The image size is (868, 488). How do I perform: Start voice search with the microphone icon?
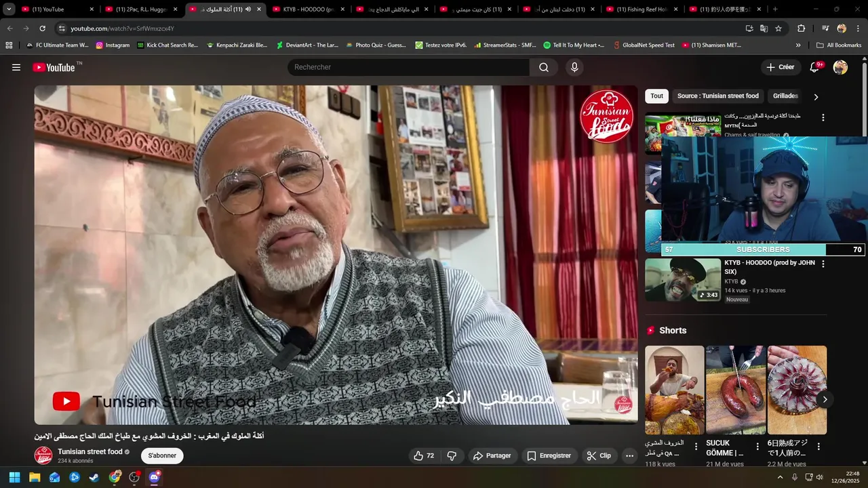[x=574, y=67]
